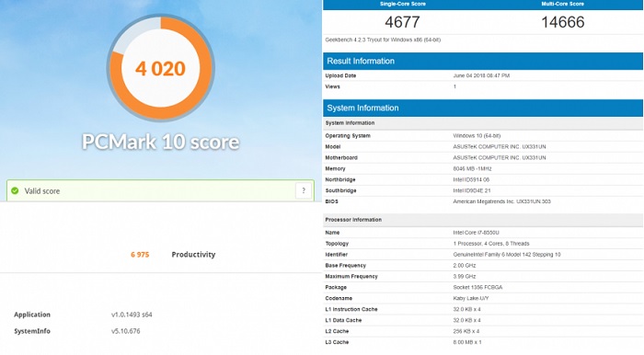Click the Codename row label
Viewport: 644px width, 355px height.
click(x=339, y=298)
